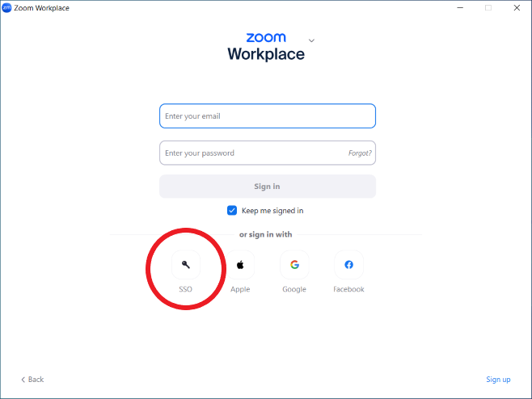Click the Apple label text
This screenshot has height=399, width=532.
coord(240,289)
